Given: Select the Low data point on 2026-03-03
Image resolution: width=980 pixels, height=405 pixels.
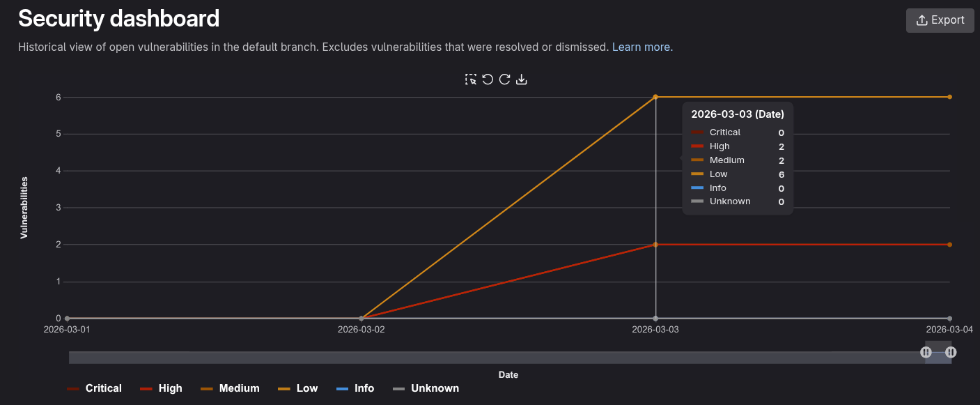Looking at the screenshot, I should 655,96.
